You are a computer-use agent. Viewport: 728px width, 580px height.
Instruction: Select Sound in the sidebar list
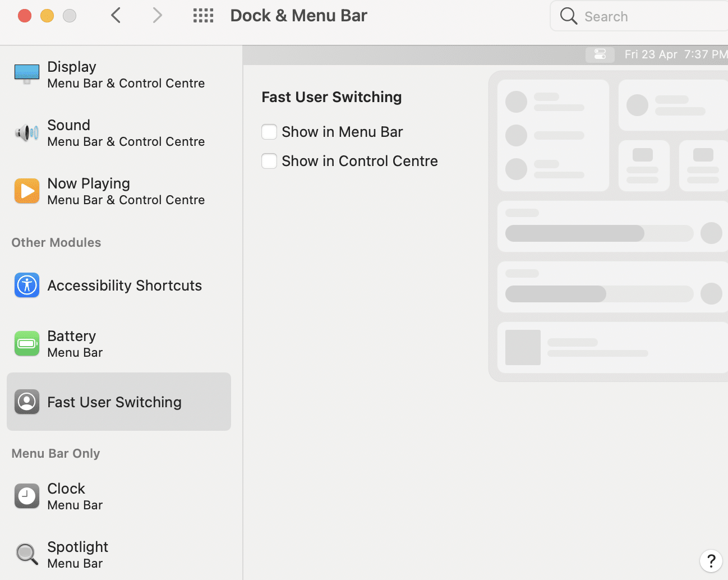coord(119,133)
